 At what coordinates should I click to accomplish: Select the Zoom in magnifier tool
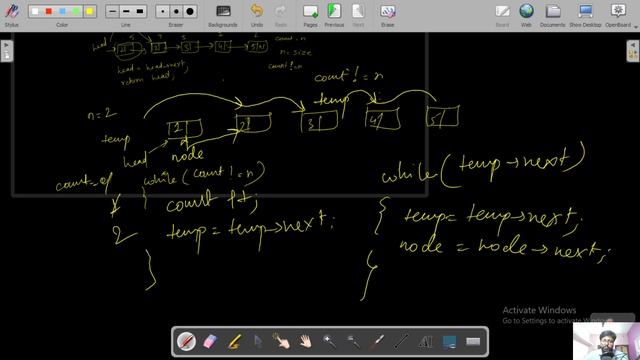[329, 341]
